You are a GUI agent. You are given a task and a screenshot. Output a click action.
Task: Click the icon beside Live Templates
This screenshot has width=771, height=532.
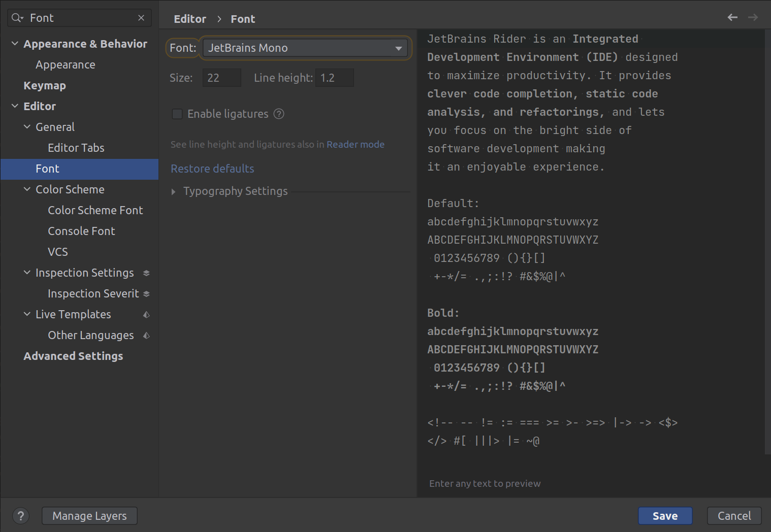point(146,315)
